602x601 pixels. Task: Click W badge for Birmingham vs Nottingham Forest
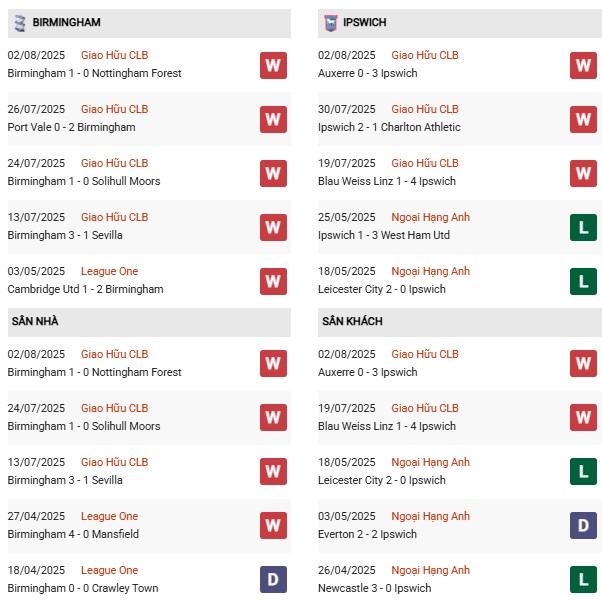pos(273,65)
